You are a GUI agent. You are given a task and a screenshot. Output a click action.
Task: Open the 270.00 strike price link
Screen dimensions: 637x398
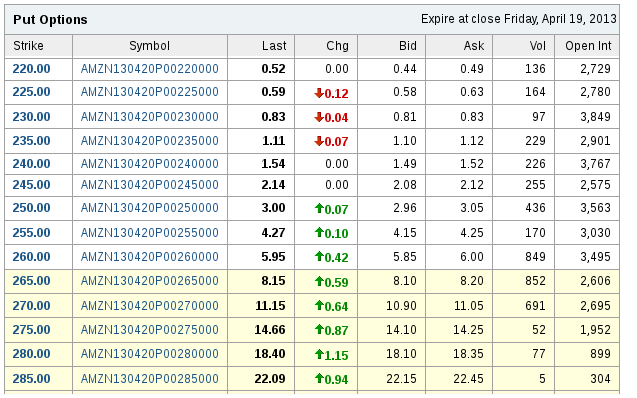(x=31, y=305)
